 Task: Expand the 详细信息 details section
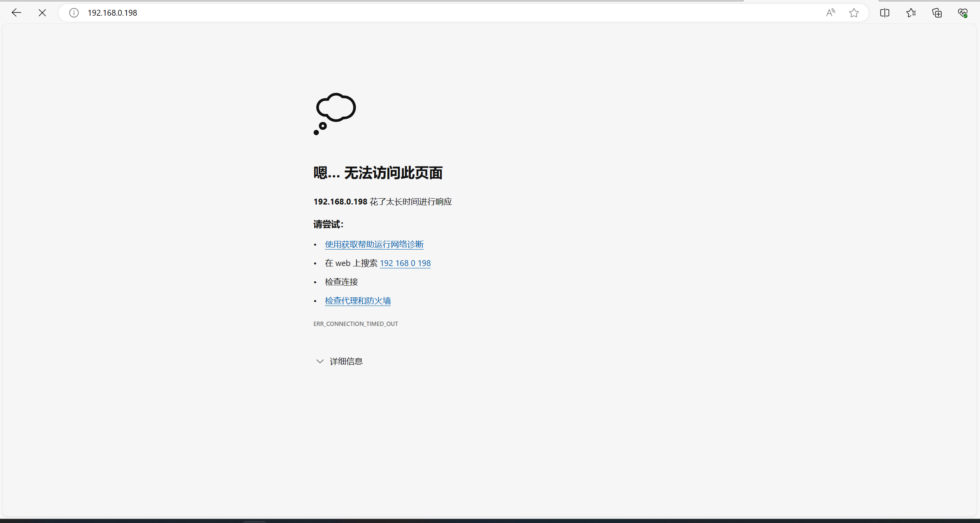coord(339,361)
